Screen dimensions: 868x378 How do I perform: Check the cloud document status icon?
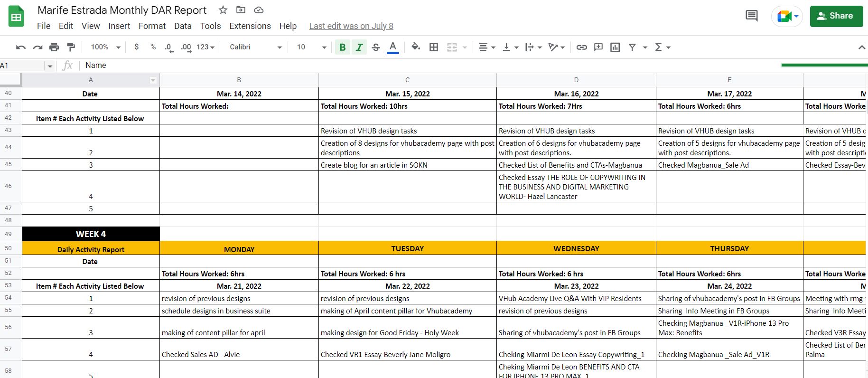259,10
